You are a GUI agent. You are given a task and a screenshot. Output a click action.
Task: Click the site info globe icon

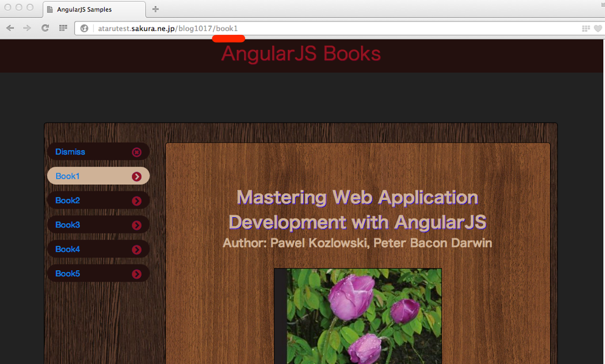(x=85, y=29)
